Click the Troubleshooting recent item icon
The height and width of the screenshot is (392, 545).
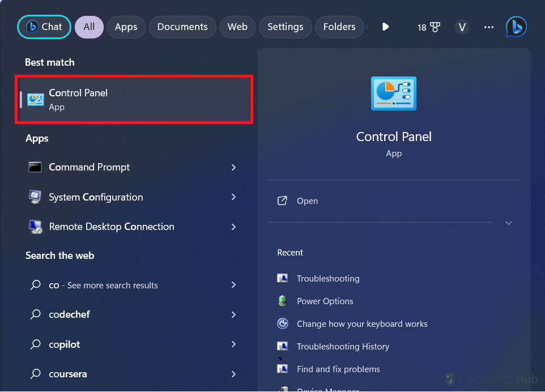coord(282,278)
